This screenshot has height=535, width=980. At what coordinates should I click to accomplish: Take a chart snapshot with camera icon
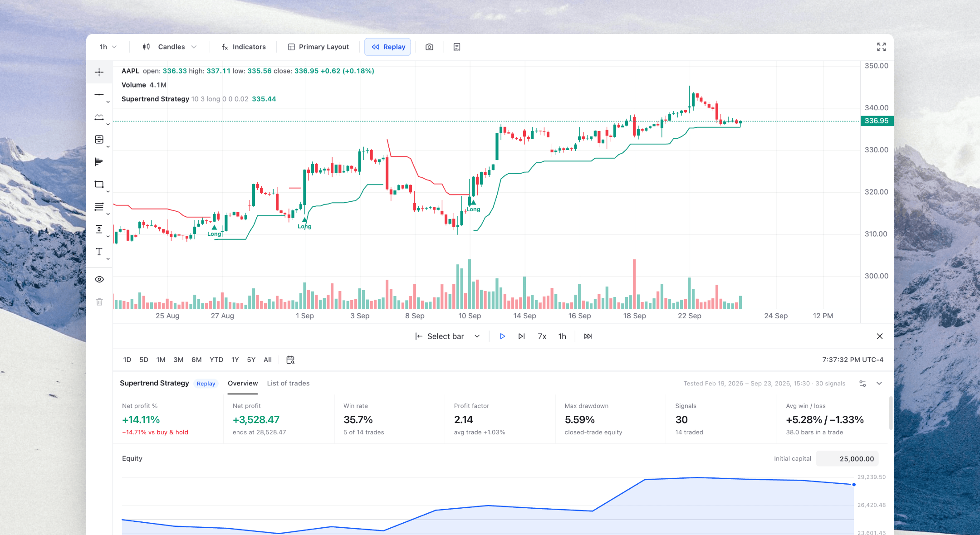(429, 47)
